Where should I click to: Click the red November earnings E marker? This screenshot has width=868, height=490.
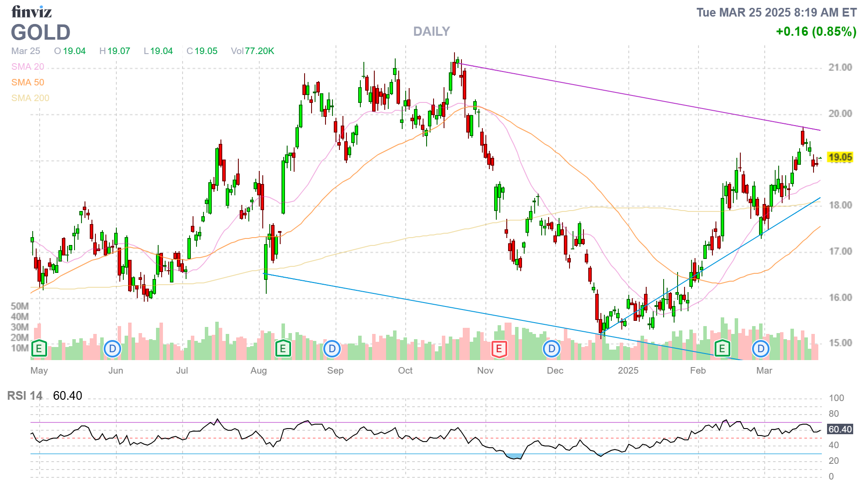tap(499, 348)
